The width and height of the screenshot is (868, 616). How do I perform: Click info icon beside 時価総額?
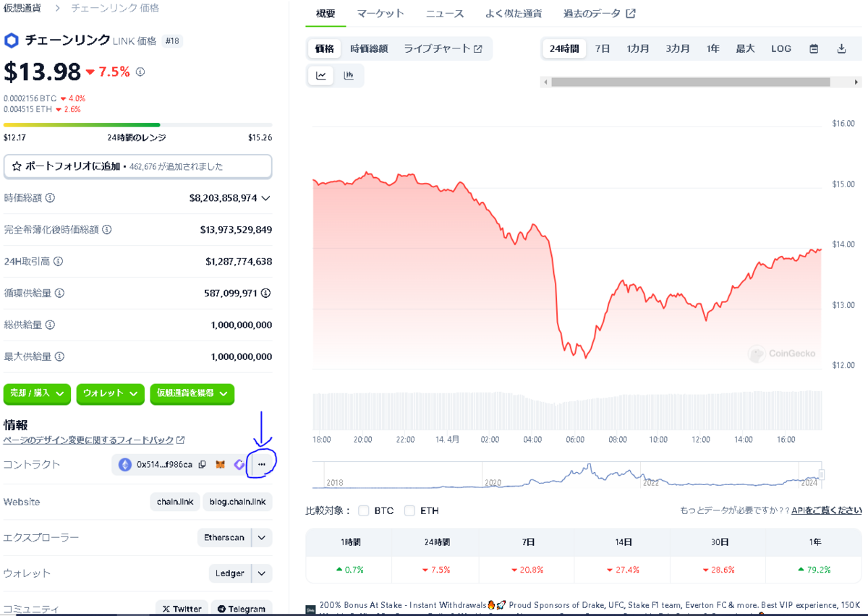50,198
